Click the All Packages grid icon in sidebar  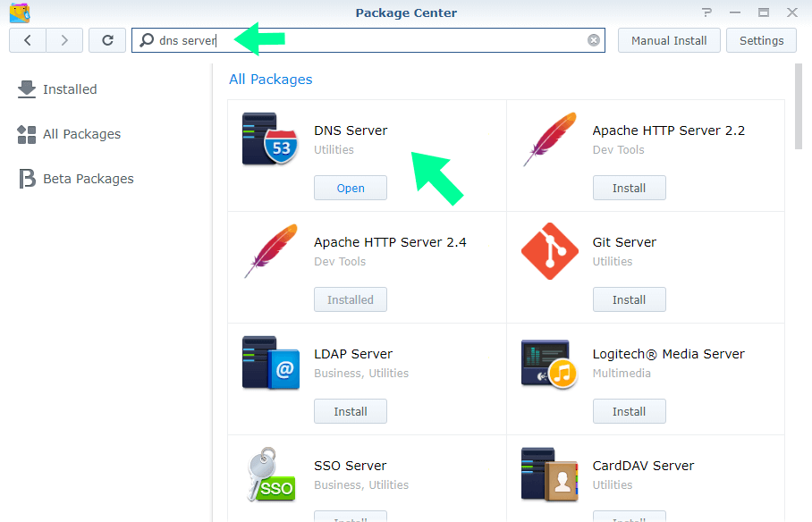tap(27, 134)
